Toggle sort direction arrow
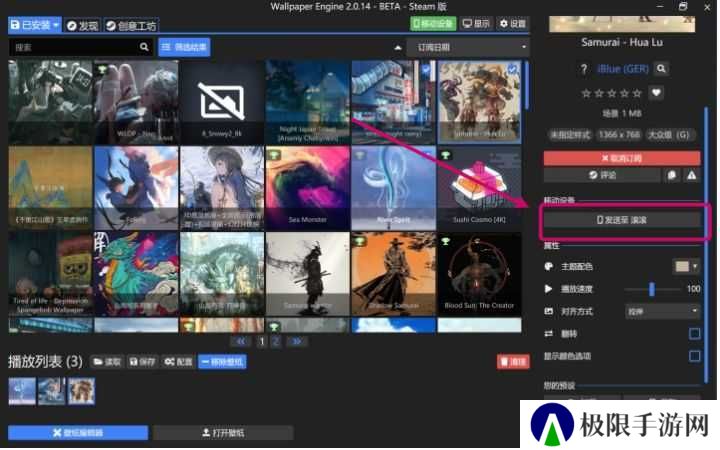 click(x=398, y=48)
